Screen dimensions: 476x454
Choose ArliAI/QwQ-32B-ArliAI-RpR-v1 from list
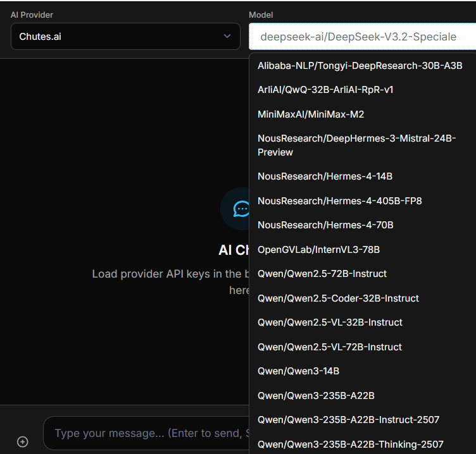click(x=325, y=90)
